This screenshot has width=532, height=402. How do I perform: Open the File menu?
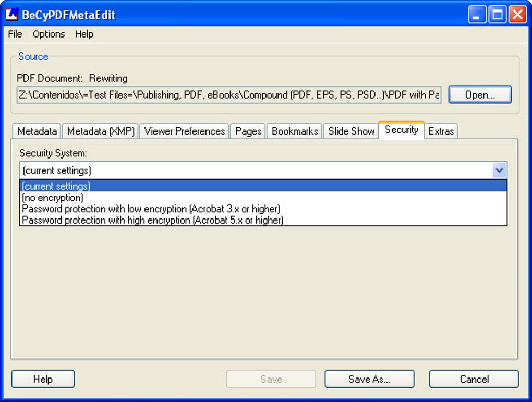(15, 34)
